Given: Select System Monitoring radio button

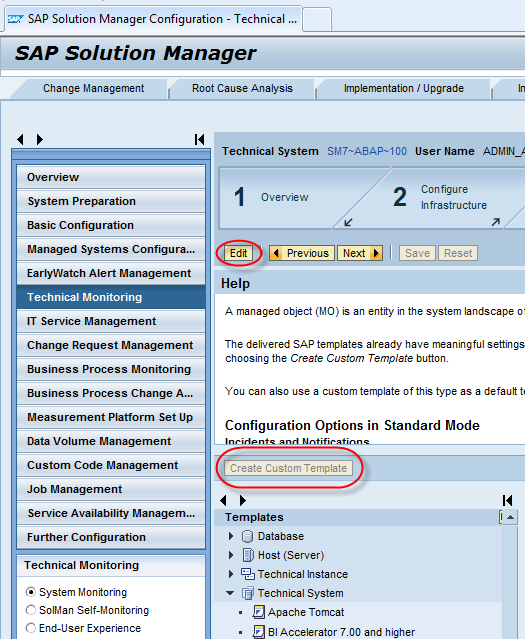Looking at the screenshot, I should (31, 592).
